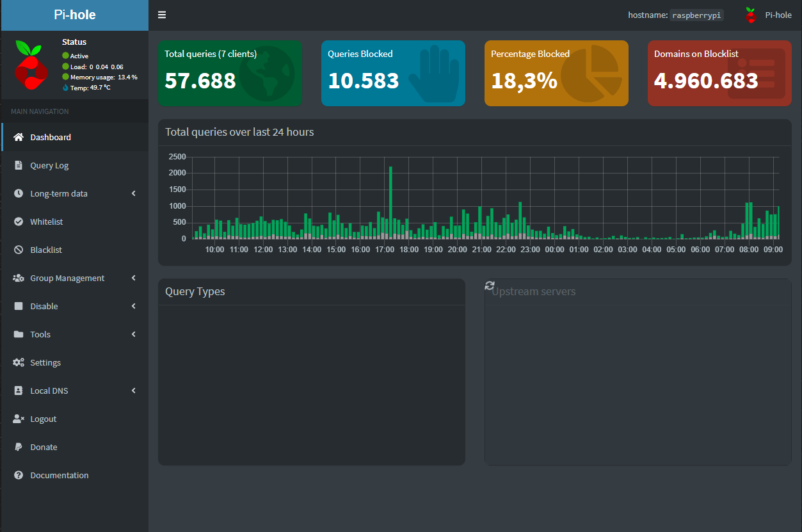Click the Settings gears icon
Image resolution: width=802 pixels, height=532 pixels.
(x=19, y=362)
